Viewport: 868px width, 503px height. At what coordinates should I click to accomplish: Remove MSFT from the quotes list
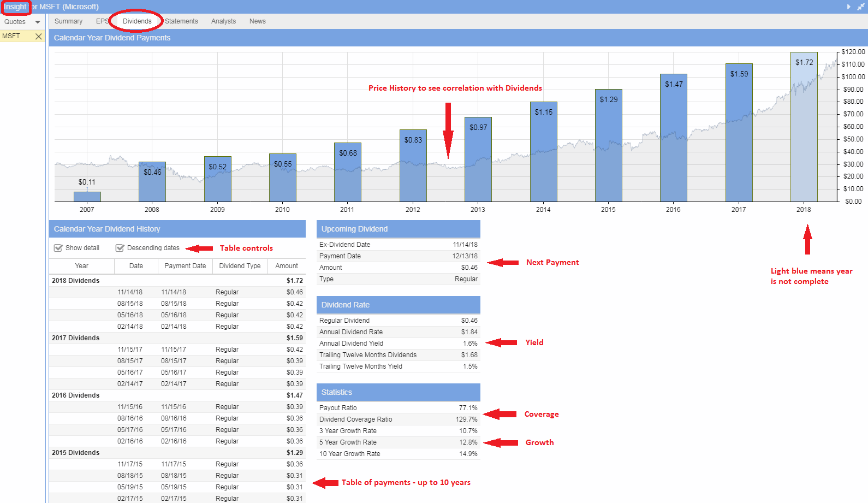[38, 36]
